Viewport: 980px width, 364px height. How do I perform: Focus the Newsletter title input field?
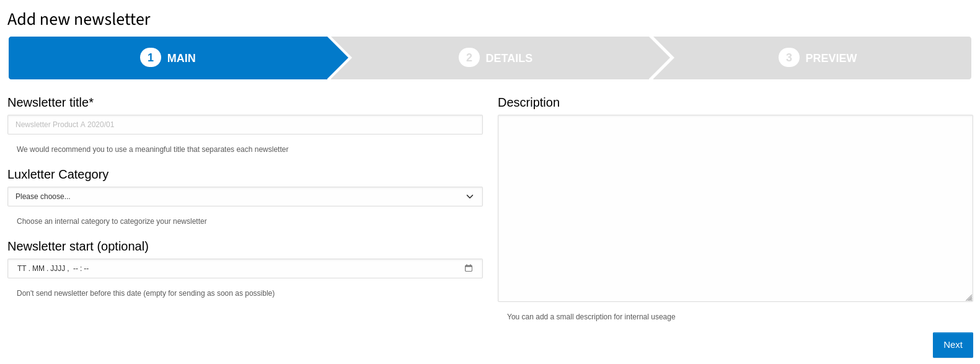click(245, 125)
